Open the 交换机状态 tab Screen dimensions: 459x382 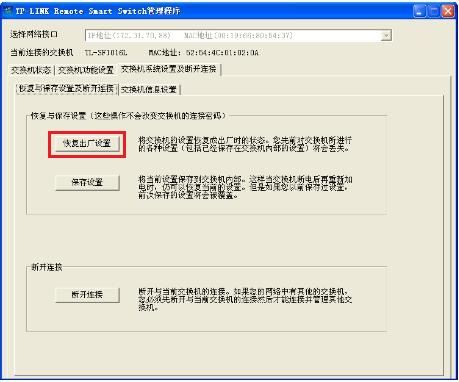pyautogui.click(x=31, y=70)
